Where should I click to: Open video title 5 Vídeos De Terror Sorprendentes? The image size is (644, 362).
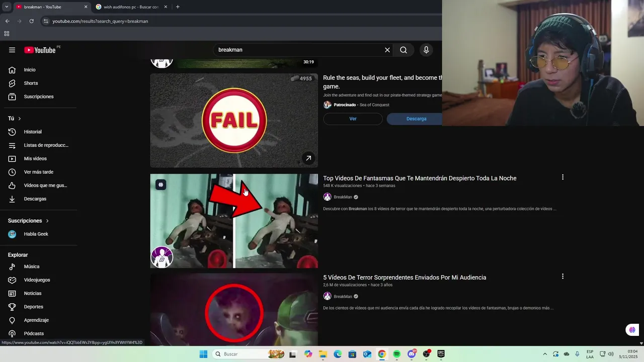click(405, 278)
